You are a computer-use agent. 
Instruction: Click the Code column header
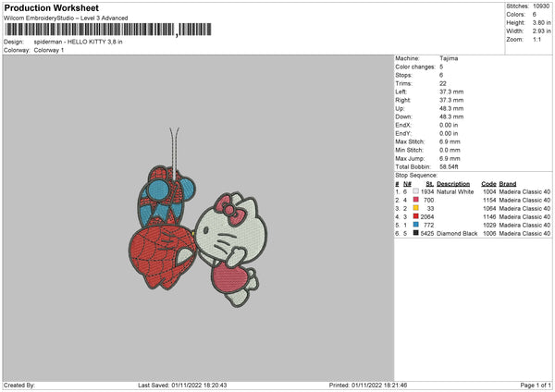(488, 184)
